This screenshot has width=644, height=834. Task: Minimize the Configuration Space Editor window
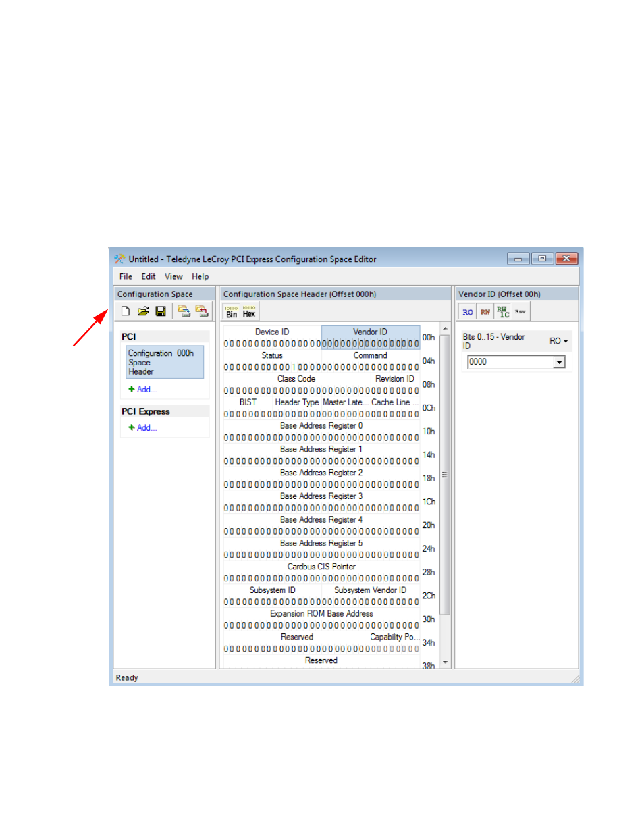tap(518, 259)
